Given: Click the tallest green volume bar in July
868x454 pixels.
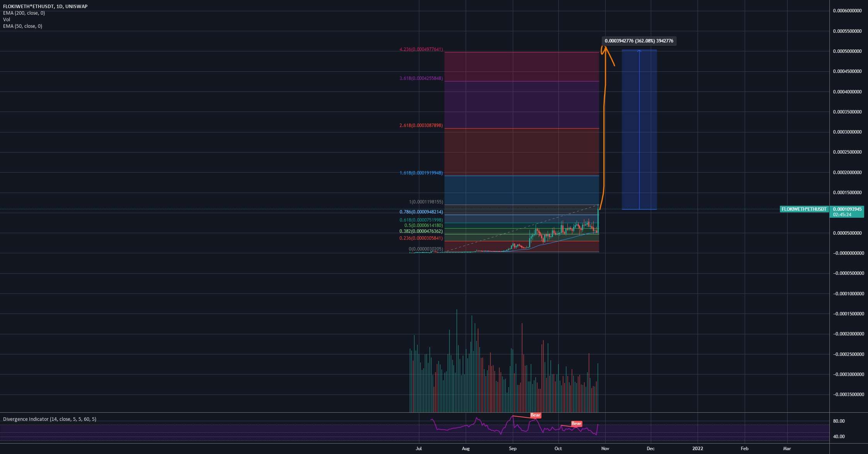Looking at the screenshot, I should click(x=457, y=361).
